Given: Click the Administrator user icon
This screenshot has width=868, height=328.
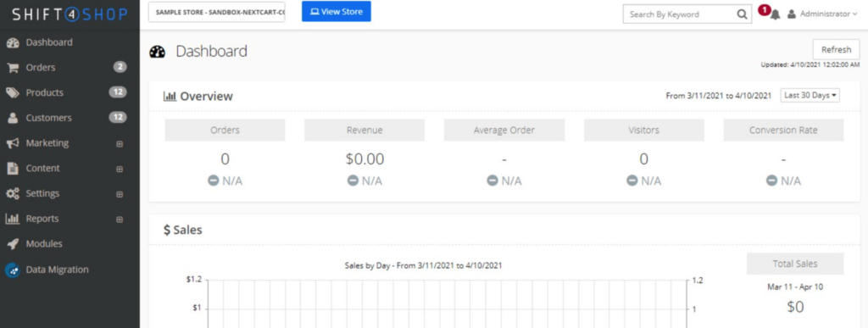Looking at the screenshot, I should [x=792, y=14].
